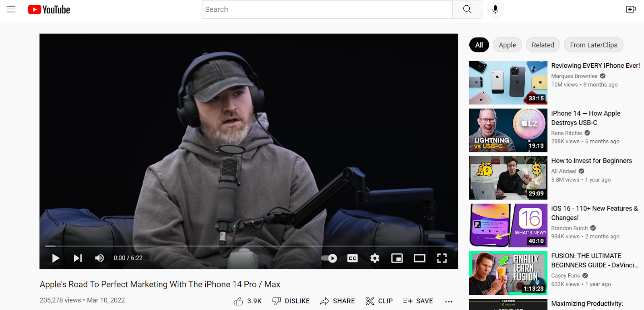
Task: Seek on the video progress bar
Action: tap(249, 246)
